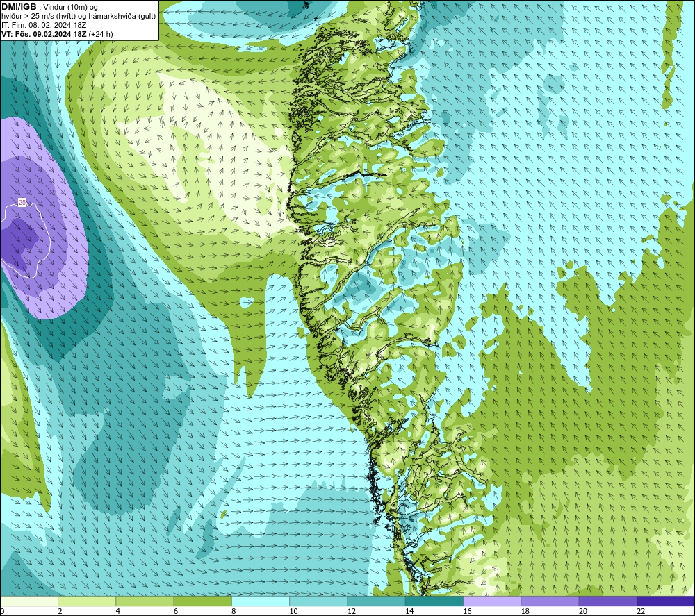Click the 20–22 m/s violet legend swatch
695x616 pixels.
607,601
